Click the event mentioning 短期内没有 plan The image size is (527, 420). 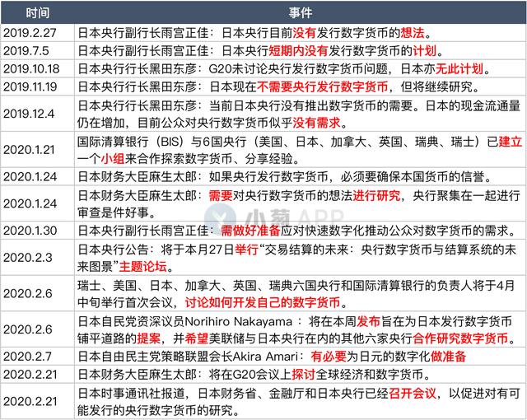(301, 51)
